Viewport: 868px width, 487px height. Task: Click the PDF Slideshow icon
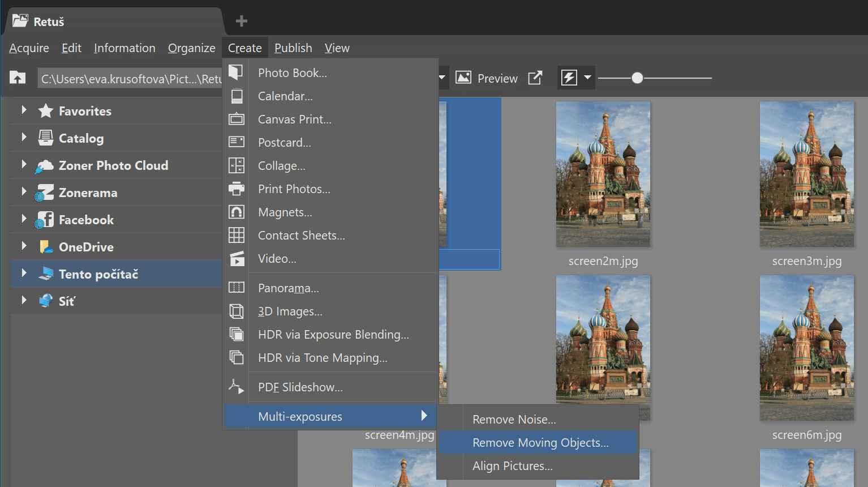tap(237, 387)
